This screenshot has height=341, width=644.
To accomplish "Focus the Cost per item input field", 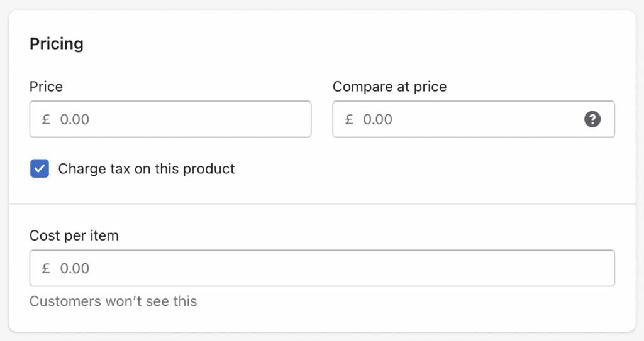I will click(322, 268).
